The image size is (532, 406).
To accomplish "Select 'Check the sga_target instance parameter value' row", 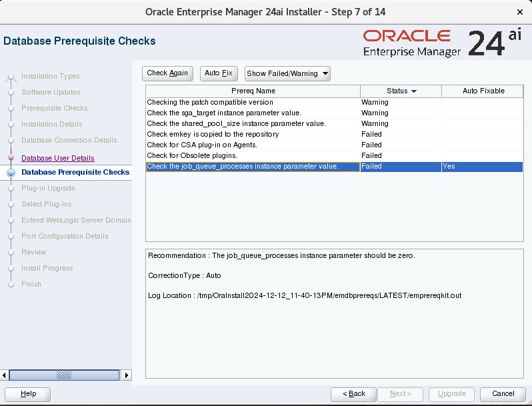I will [x=334, y=113].
